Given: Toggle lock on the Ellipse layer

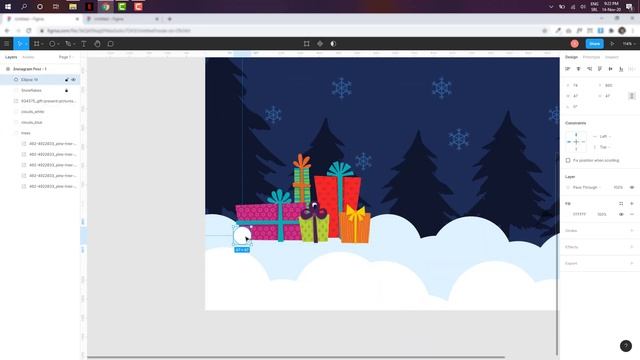Looking at the screenshot, I should click(67, 80).
